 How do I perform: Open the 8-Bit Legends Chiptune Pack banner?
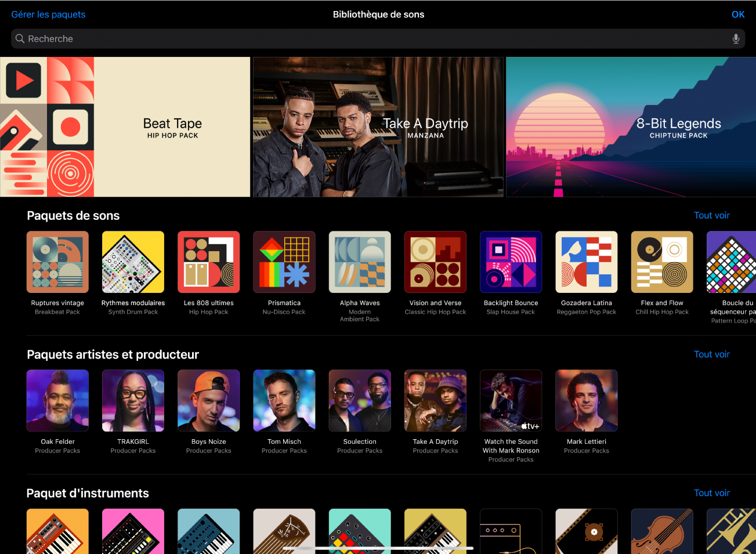(x=631, y=127)
